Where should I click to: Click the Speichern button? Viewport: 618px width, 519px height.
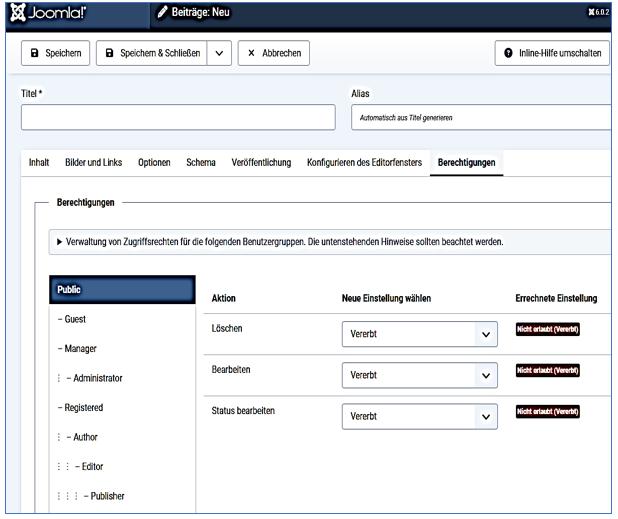click(56, 53)
